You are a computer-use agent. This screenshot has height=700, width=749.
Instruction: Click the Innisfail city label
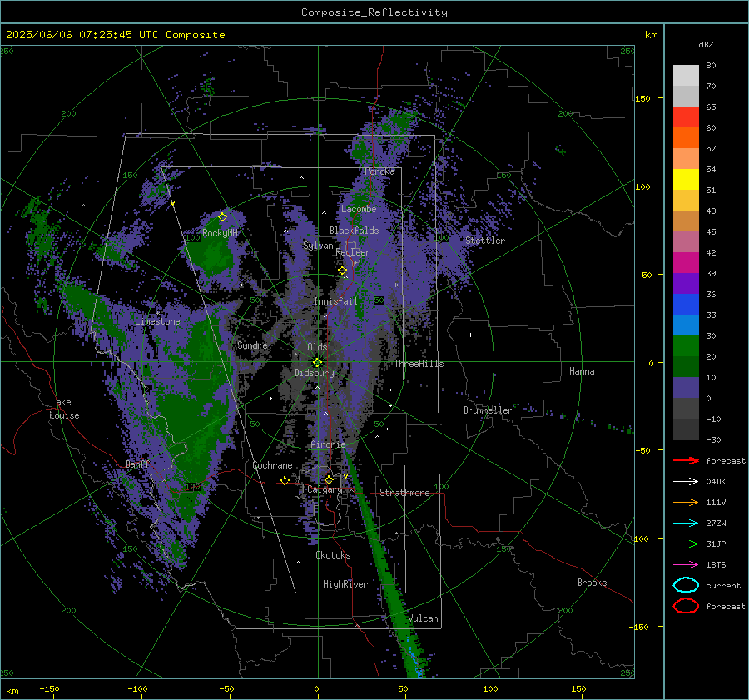pyautogui.click(x=335, y=301)
